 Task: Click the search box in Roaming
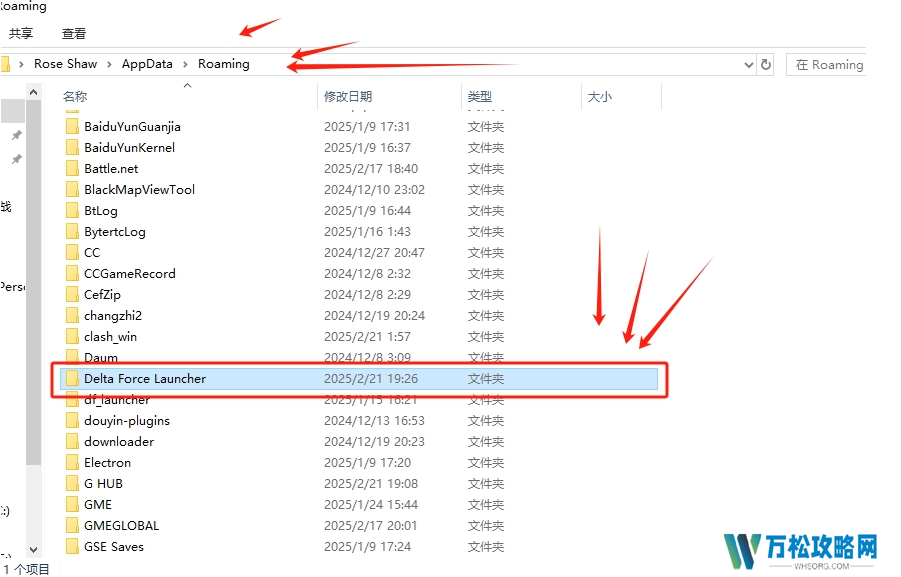(828, 64)
